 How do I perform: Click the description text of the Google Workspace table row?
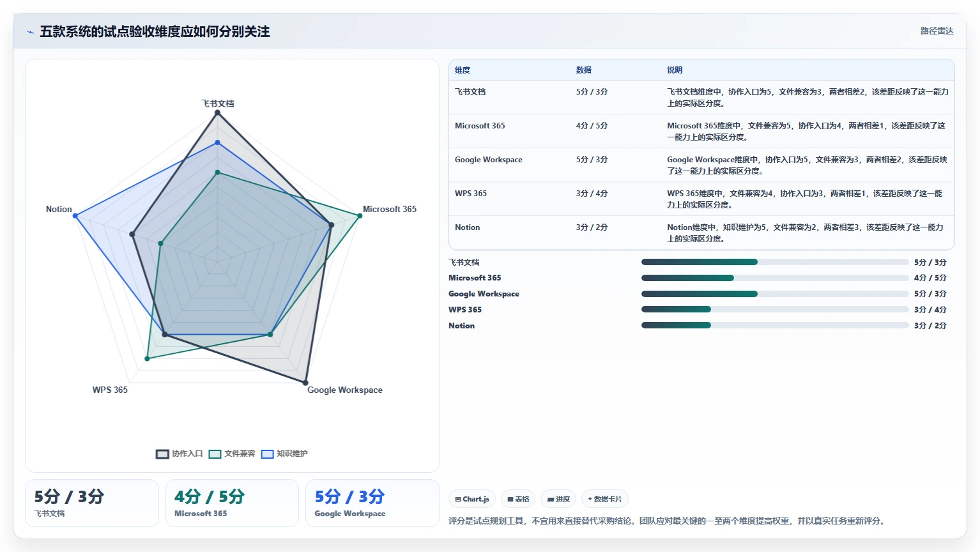pyautogui.click(x=807, y=165)
